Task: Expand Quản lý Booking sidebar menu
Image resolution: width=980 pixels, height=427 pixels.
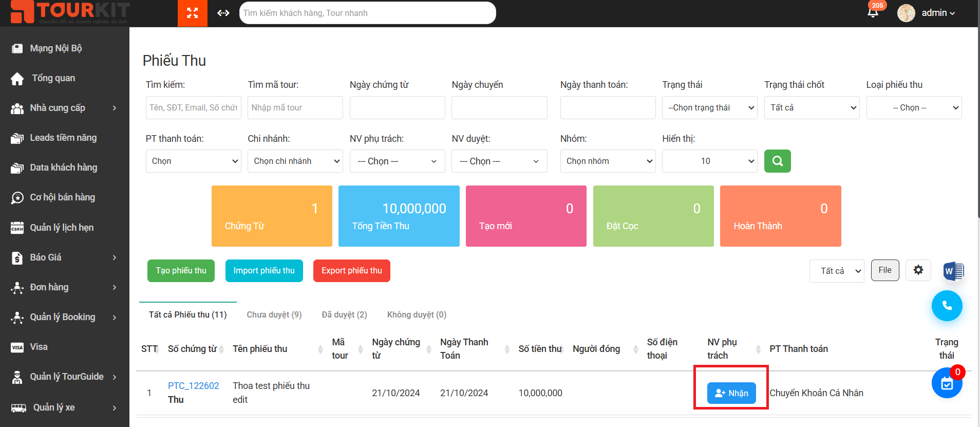Action: pyautogui.click(x=65, y=317)
